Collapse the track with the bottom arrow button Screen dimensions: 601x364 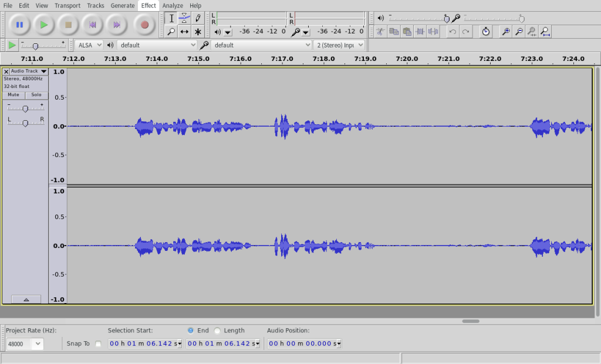pyautogui.click(x=26, y=300)
